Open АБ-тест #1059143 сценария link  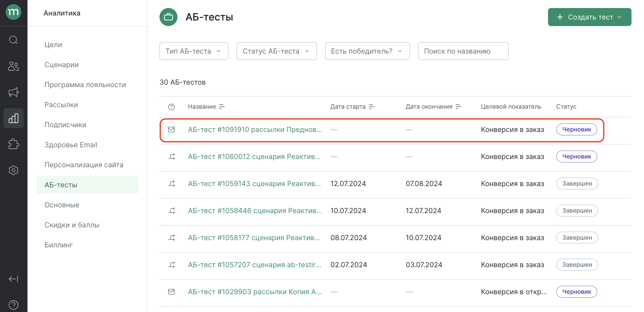(254, 184)
